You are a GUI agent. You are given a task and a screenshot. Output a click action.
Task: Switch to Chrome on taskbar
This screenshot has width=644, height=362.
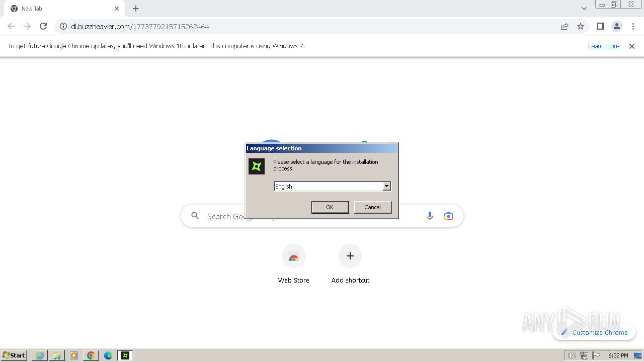tap(91, 355)
